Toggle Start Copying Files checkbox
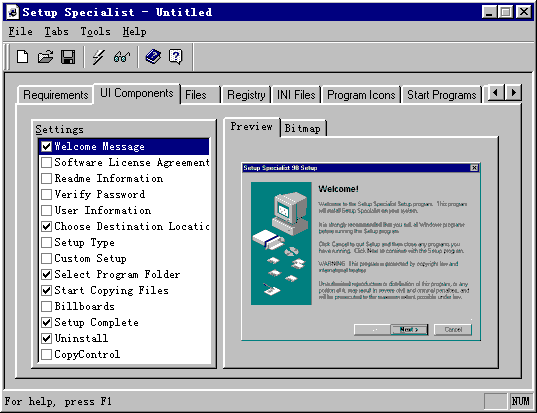537x413 pixels. point(46,290)
